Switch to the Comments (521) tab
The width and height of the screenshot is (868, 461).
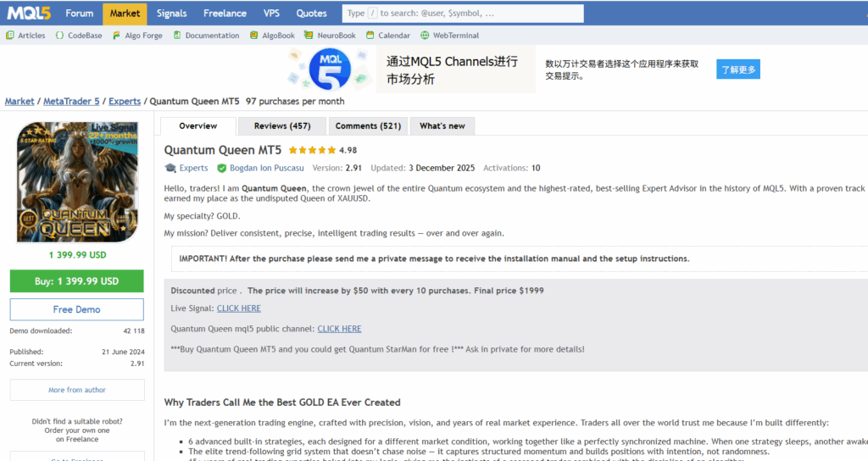tap(368, 126)
